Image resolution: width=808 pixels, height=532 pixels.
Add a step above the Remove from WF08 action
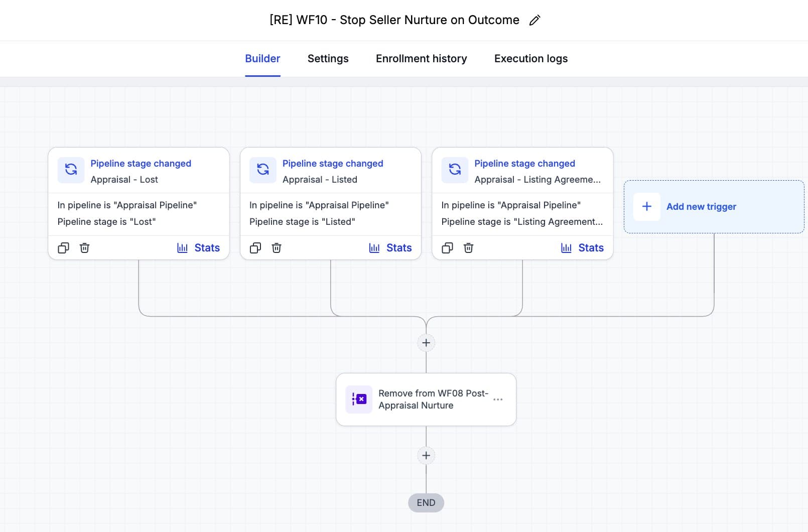point(426,343)
